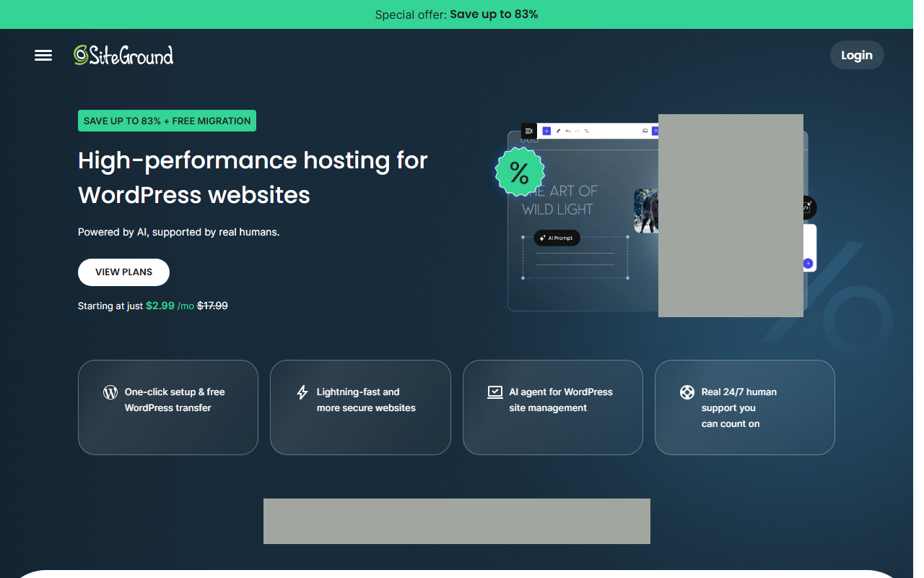Click 'THE ART OF WILD LIGHT' mockup title

pyautogui.click(x=560, y=200)
